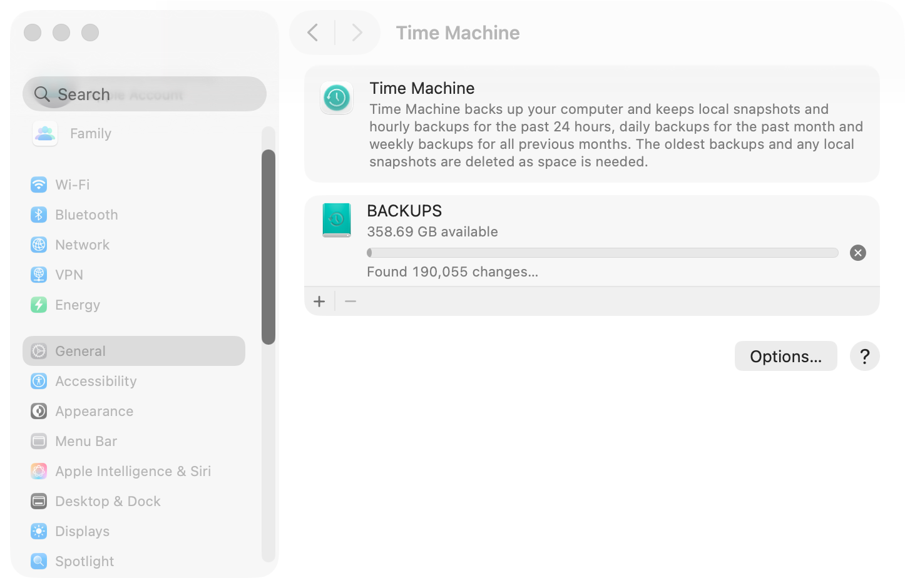Click the 358.69 GB available text
905x588 pixels.
(x=432, y=231)
